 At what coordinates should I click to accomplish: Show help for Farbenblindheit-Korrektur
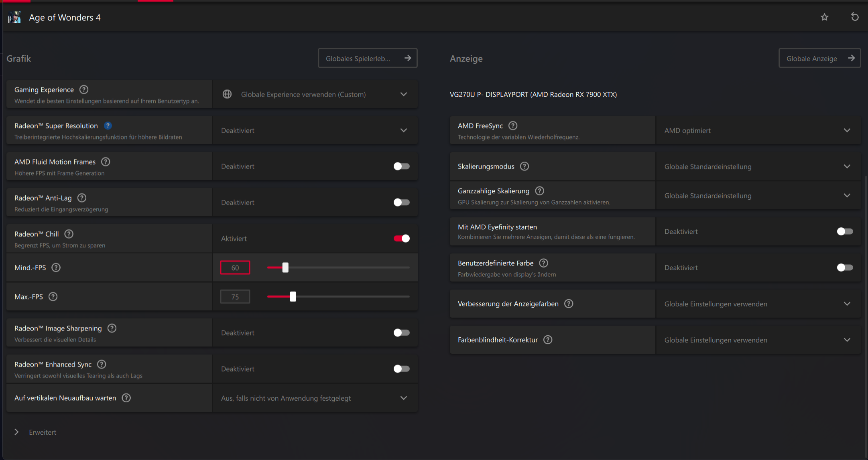[548, 340]
